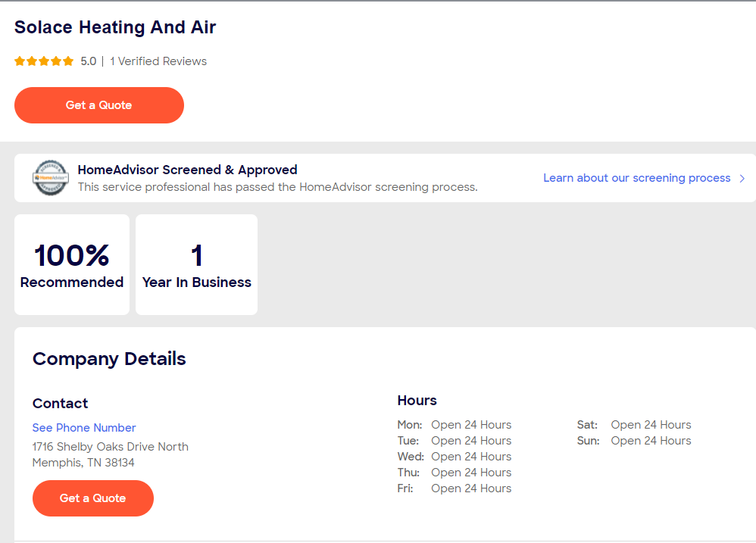Screen dimensions: 756x543
Task: Click the passed screening process description text
Action: point(278,187)
